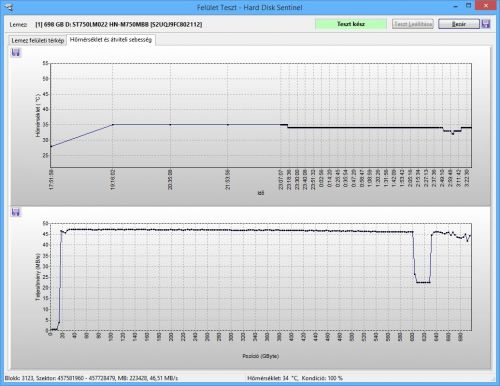The width and height of the screenshot is (500, 386).
Task: Maximize the Felület Teszt window
Action: click(468, 6)
